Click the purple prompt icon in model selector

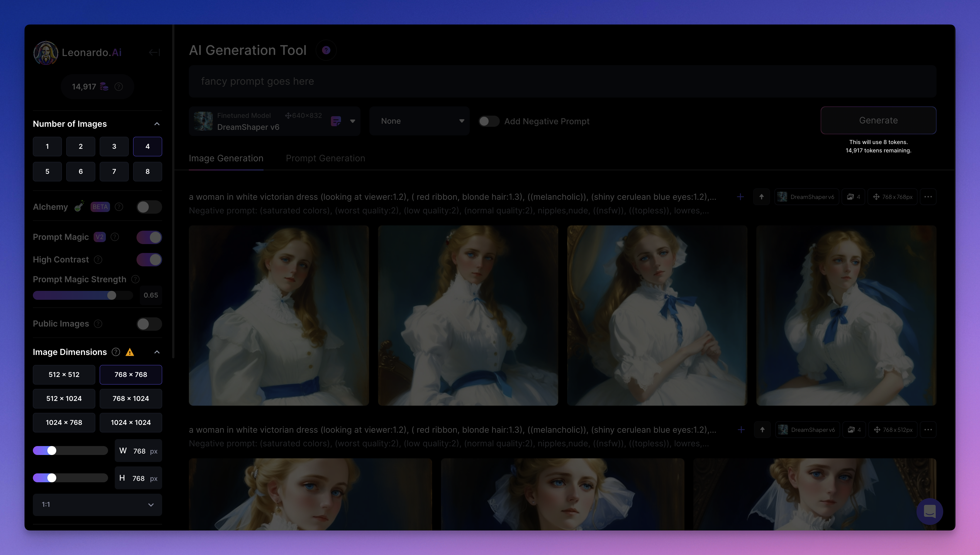(336, 121)
